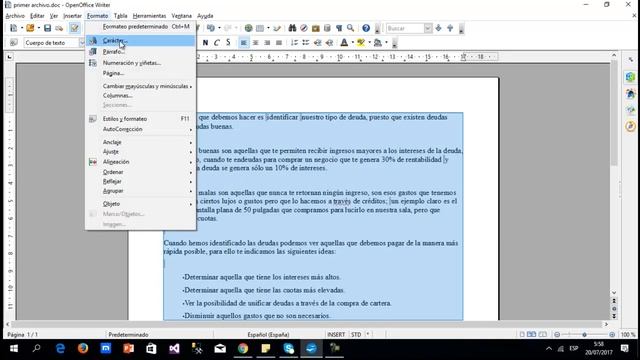The image size is (640, 360).
Task: Move the zoom slider handle
Action: (x=584, y=335)
